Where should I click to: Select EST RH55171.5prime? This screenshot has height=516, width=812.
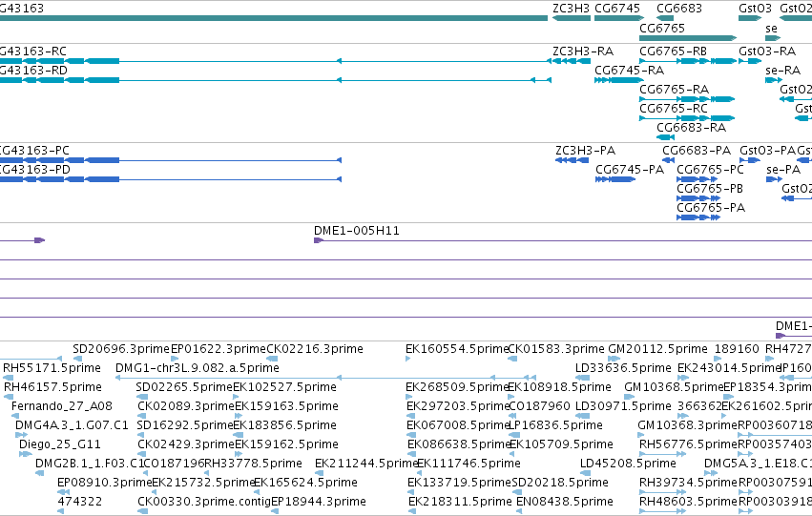coord(9,378)
